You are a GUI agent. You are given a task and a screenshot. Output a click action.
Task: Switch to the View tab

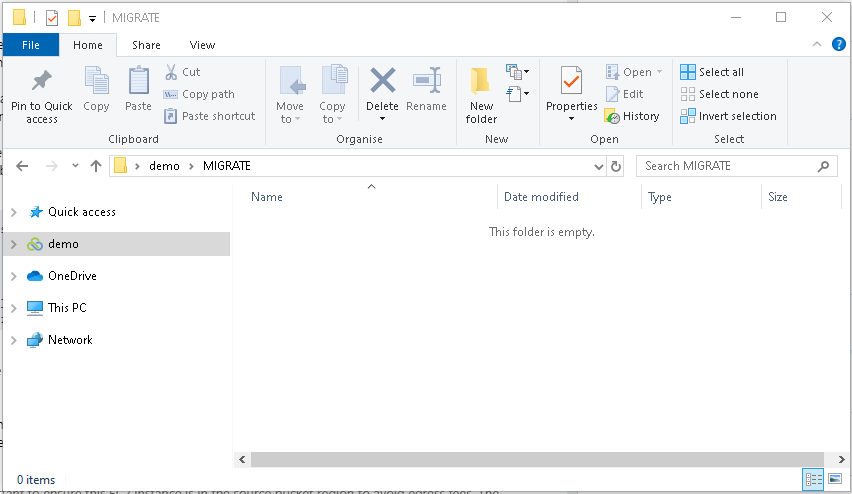[x=202, y=45]
